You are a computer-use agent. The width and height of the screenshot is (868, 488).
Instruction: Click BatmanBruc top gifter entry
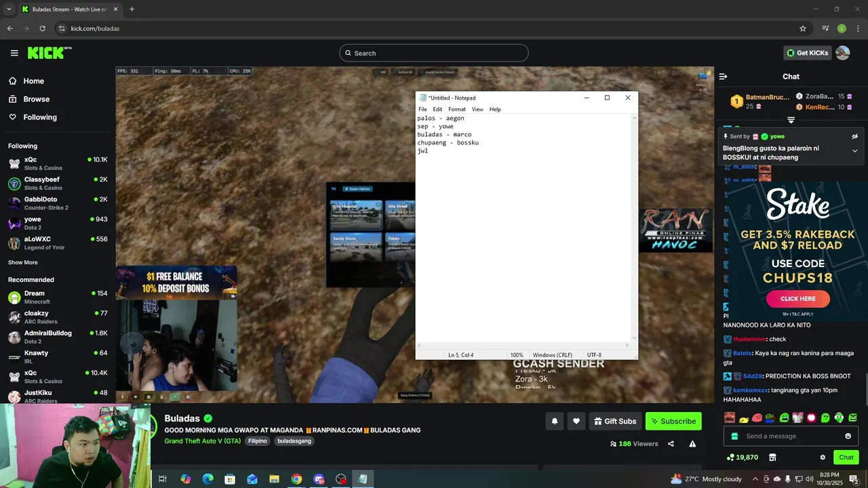(760, 102)
